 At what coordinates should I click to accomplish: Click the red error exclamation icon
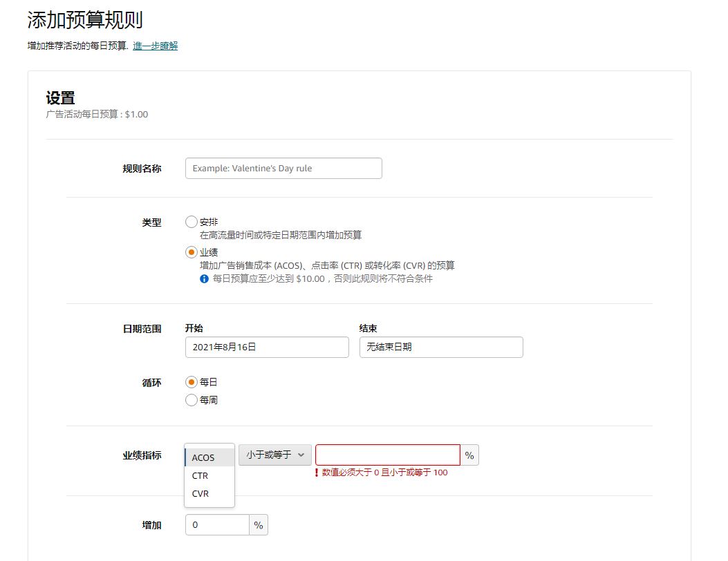tap(317, 473)
